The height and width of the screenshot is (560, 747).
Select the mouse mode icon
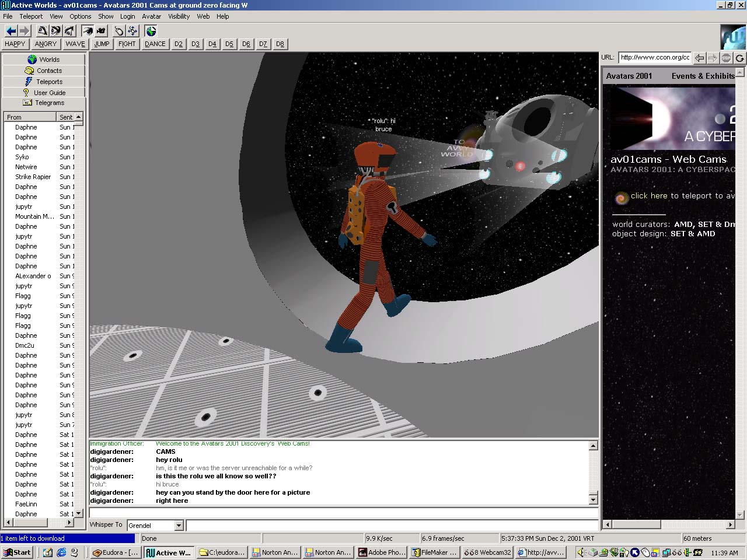tap(119, 31)
